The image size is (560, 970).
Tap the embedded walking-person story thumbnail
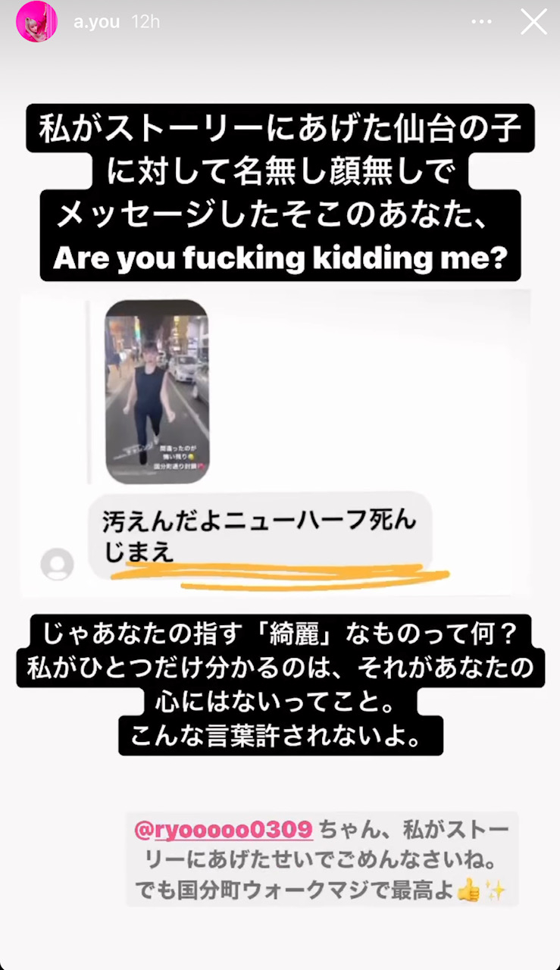click(157, 391)
